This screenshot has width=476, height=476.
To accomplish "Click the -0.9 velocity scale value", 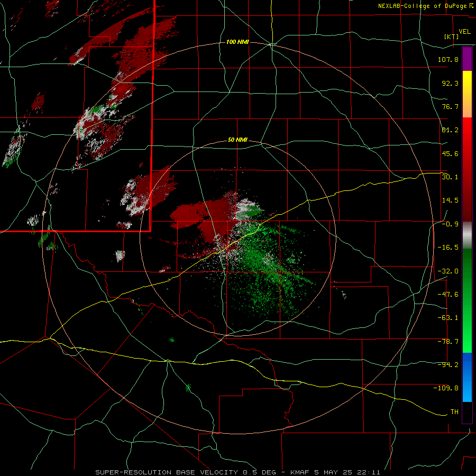I will (450, 224).
